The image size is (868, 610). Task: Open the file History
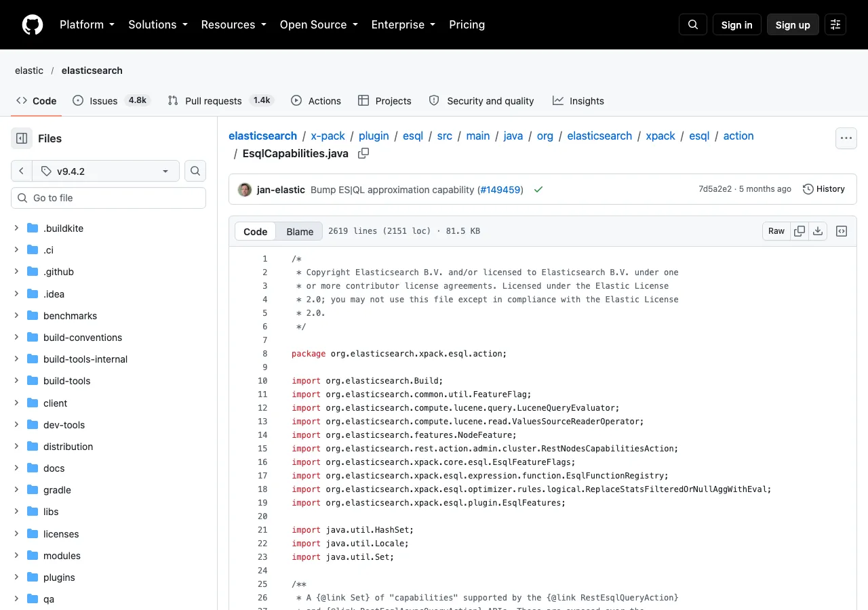[824, 189]
